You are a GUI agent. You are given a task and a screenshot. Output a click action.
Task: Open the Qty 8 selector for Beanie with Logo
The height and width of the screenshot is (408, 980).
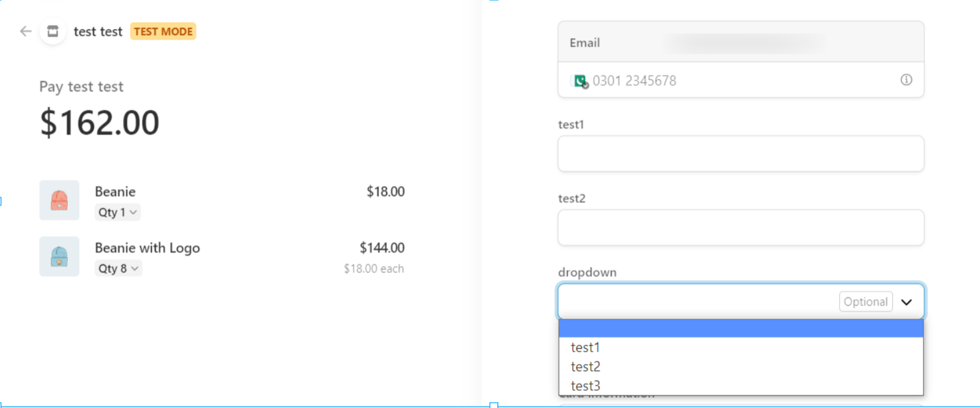pos(118,269)
